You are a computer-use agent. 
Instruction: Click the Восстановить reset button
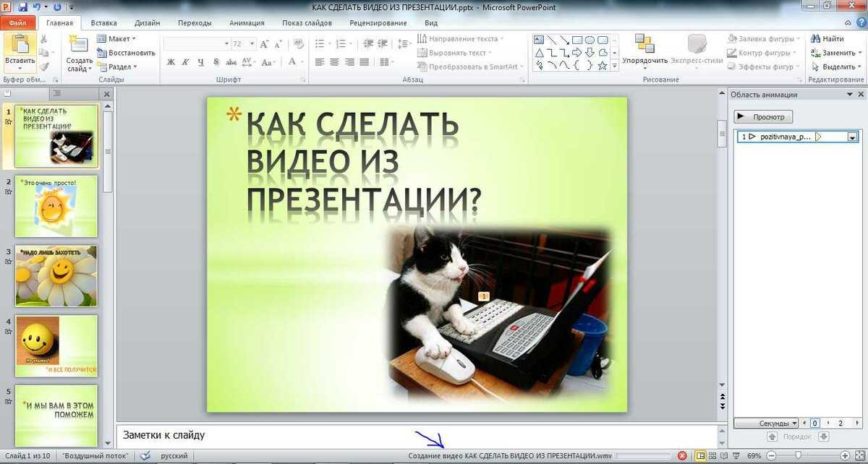point(127,53)
